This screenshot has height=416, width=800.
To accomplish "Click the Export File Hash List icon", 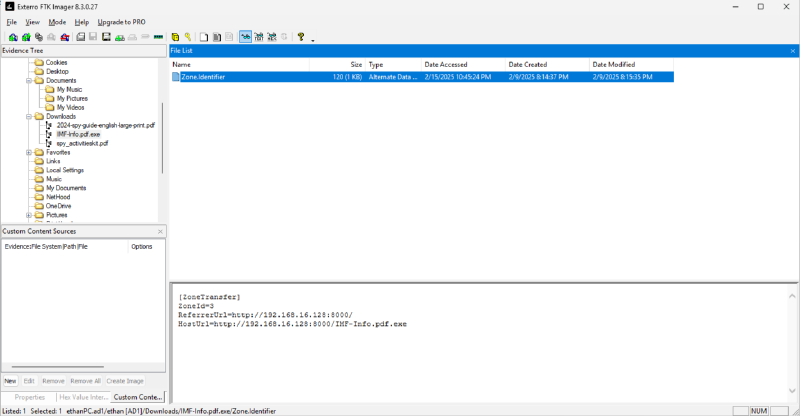I will [216, 37].
